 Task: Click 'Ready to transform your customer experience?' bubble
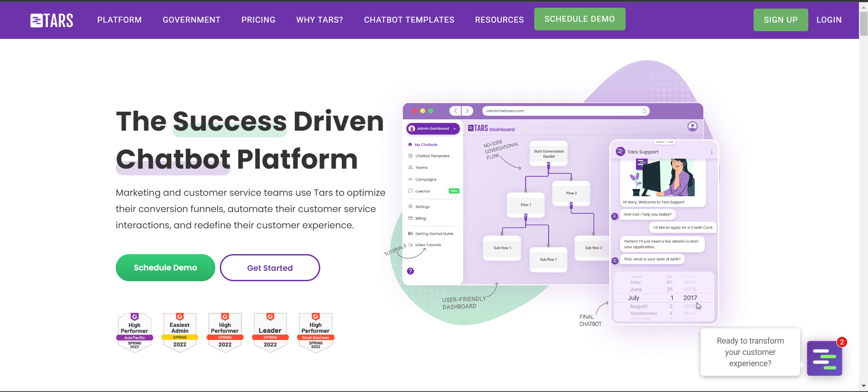coord(750,352)
